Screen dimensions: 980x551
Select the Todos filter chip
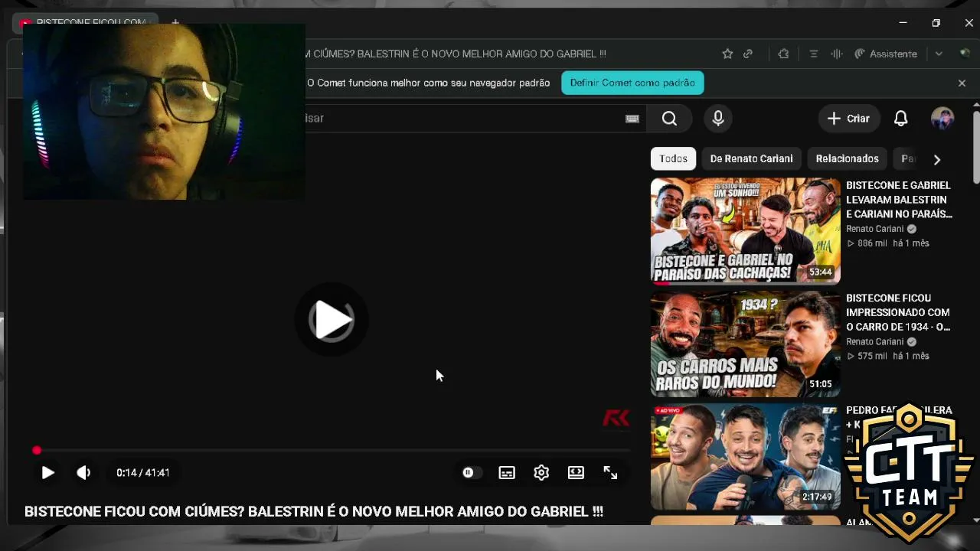(x=674, y=158)
